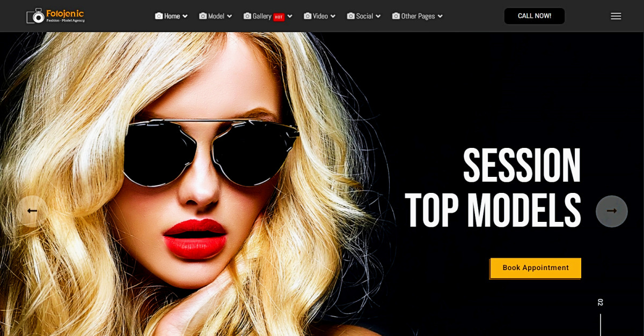Click the camera icon beside Gallery
Viewport: 644px width, 336px height.
pyautogui.click(x=247, y=16)
